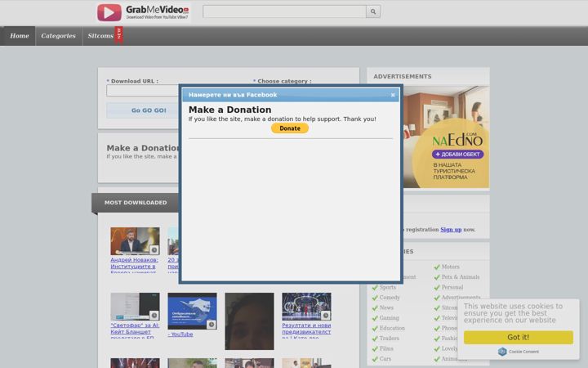588x368 pixels.
Task: Click the NaEdno advertisement banner
Action: (446, 137)
